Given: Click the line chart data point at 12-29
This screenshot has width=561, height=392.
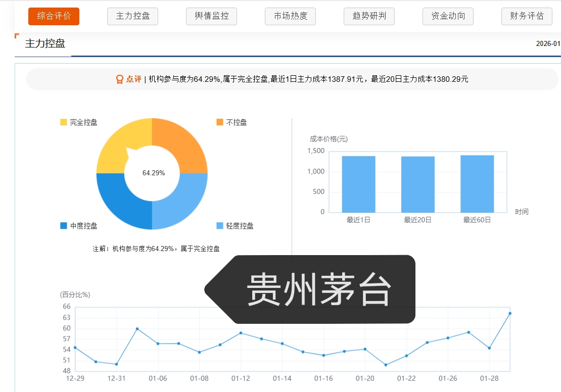Looking at the screenshot, I should coord(75,348).
